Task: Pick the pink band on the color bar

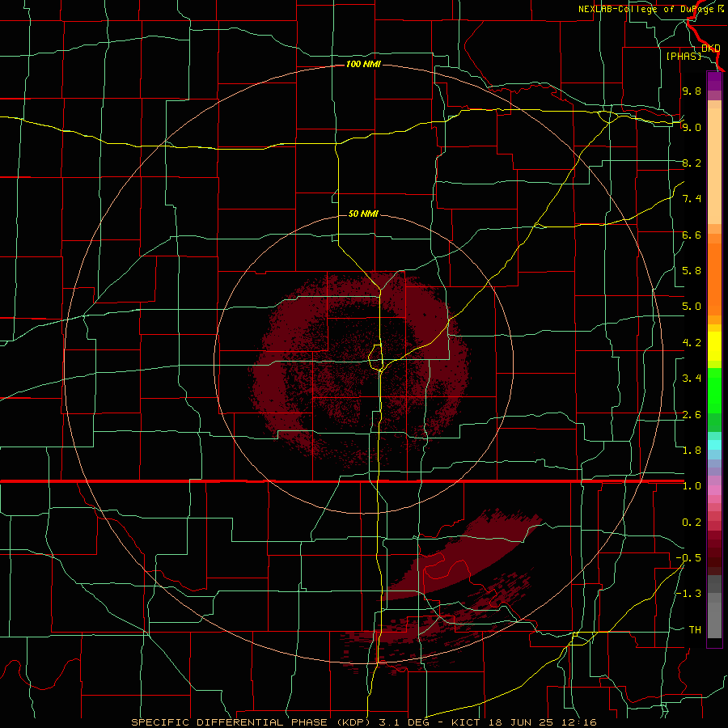Action: [714, 490]
